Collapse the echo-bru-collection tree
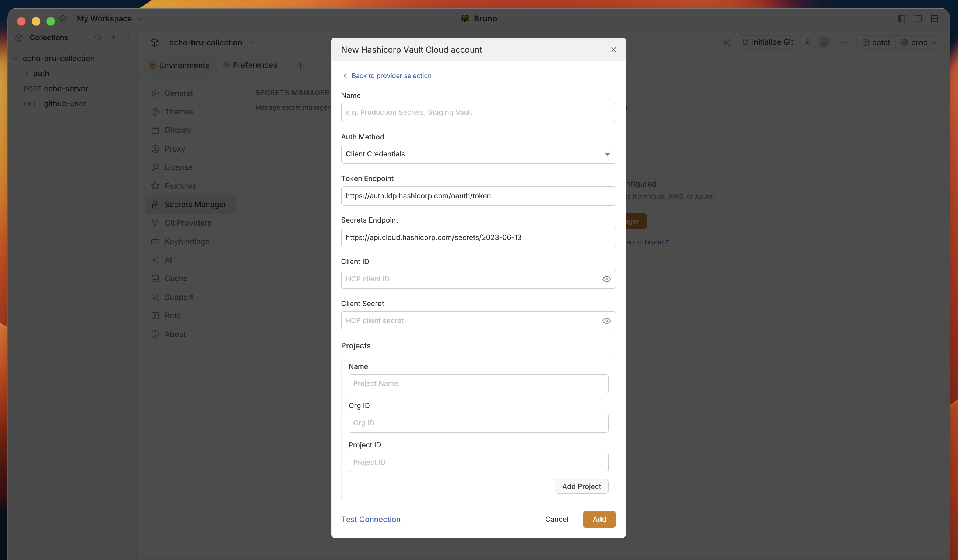 (x=15, y=59)
